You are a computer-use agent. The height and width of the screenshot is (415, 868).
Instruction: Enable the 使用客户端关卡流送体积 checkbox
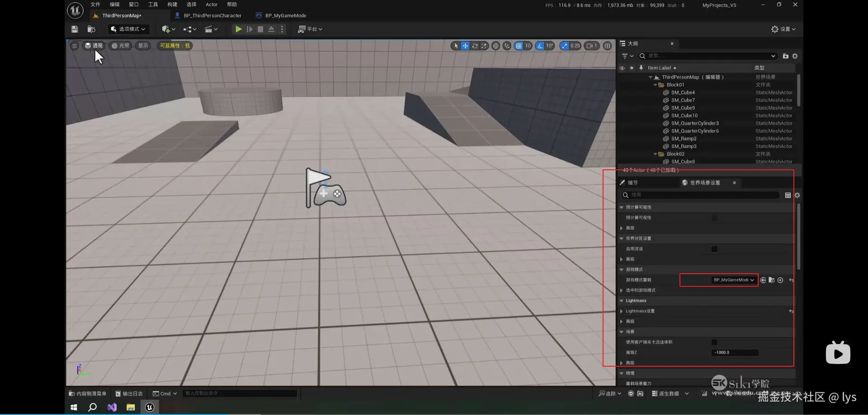click(714, 342)
